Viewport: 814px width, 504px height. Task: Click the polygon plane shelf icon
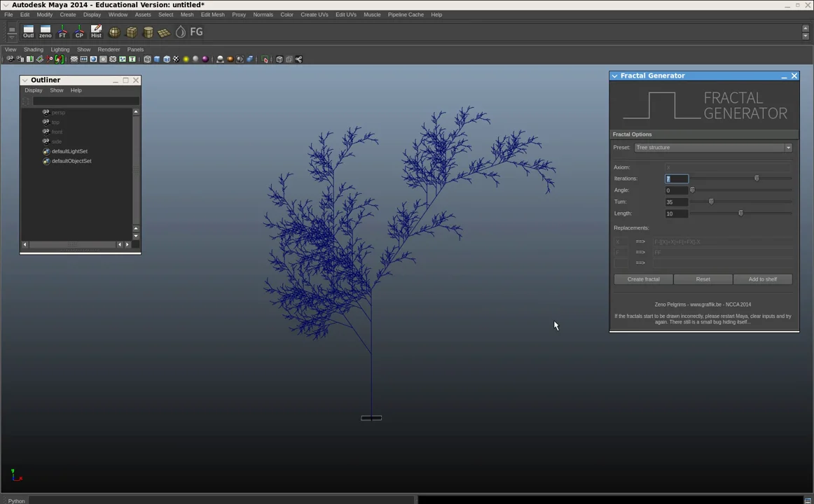164,32
